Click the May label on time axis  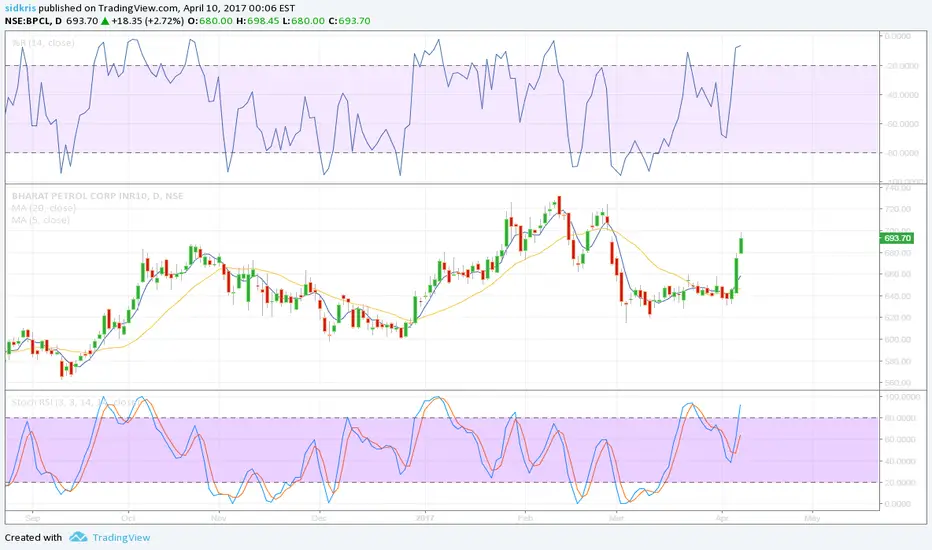(812, 518)
